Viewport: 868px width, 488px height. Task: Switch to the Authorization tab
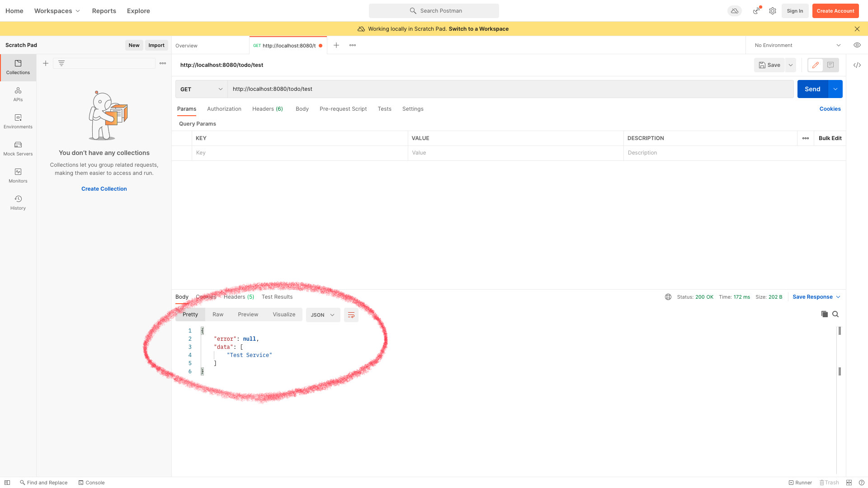(x=224, y=109)
